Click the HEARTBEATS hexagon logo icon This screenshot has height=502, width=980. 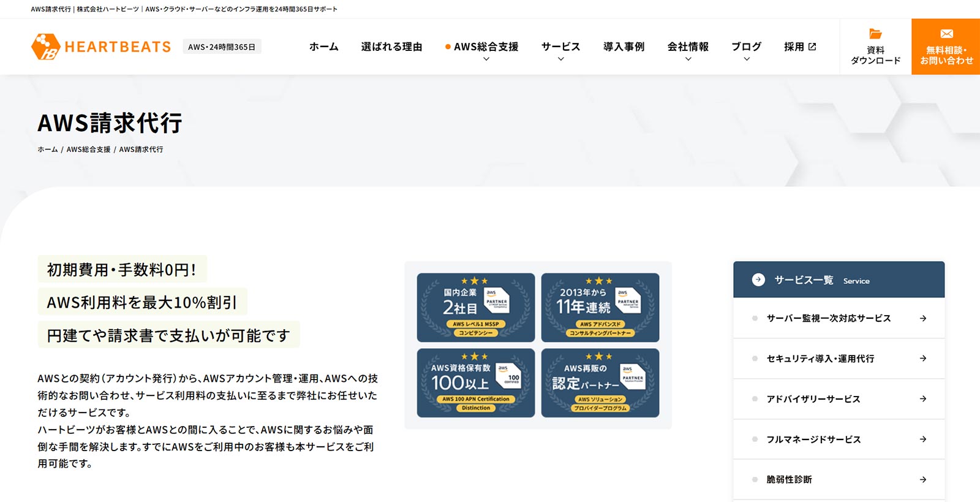tap(45, 47)
